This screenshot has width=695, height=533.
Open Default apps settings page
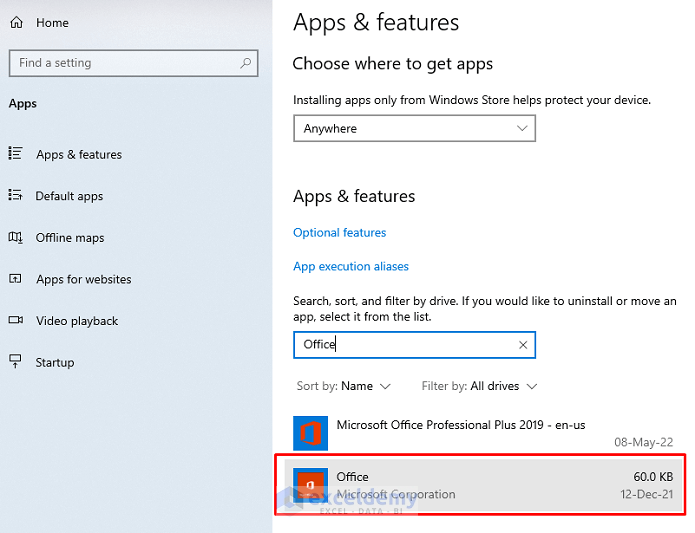click(x=69, y=196)
